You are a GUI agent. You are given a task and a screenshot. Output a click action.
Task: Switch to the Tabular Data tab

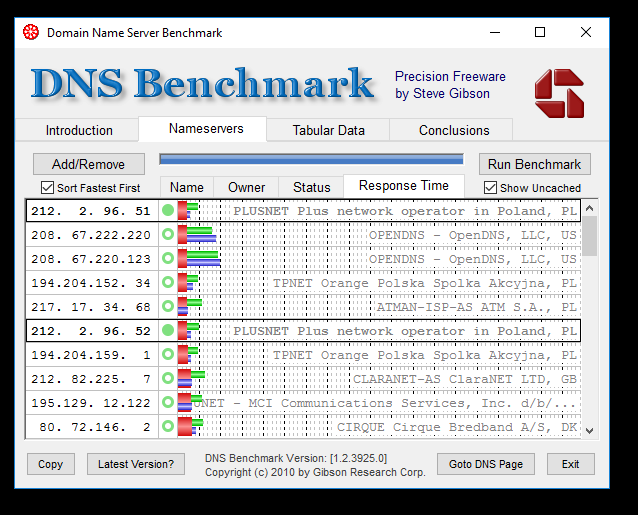coord(328,130)
